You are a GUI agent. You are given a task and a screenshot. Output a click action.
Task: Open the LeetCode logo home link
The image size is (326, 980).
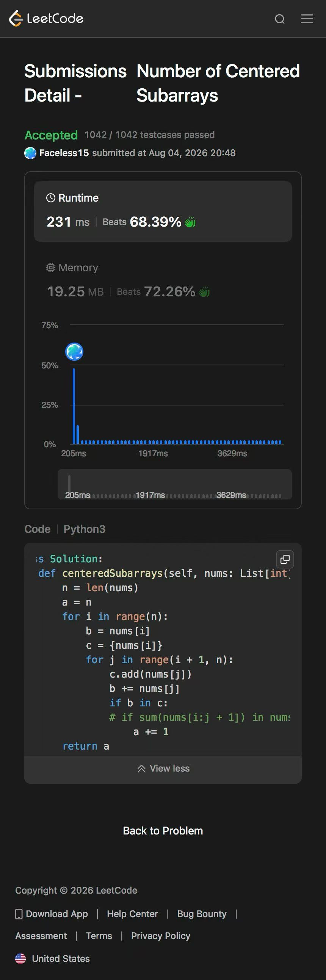tap(46, 18)
